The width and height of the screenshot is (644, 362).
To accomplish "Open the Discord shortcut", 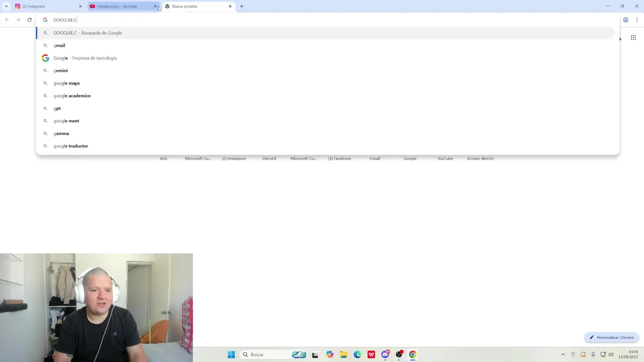I will pos(269,158).
